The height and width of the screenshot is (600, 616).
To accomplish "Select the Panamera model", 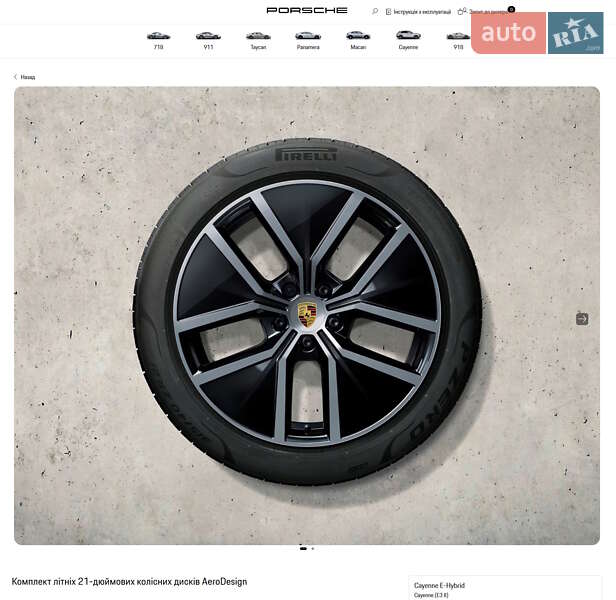I will [x=308, y=40].
